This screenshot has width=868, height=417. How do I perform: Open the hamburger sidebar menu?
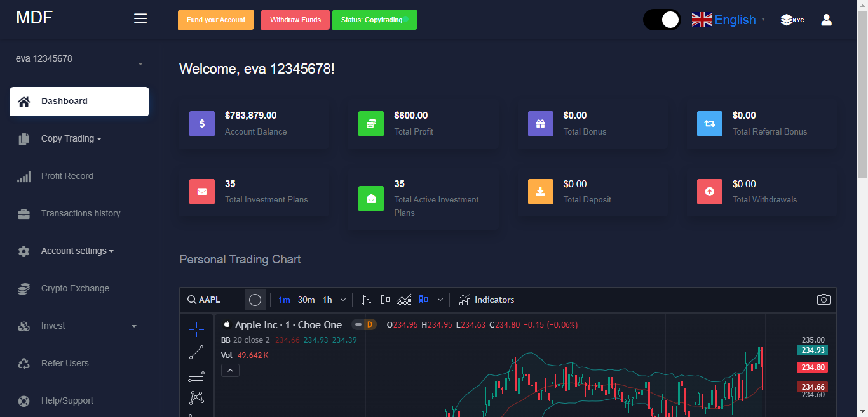point(140,19)
